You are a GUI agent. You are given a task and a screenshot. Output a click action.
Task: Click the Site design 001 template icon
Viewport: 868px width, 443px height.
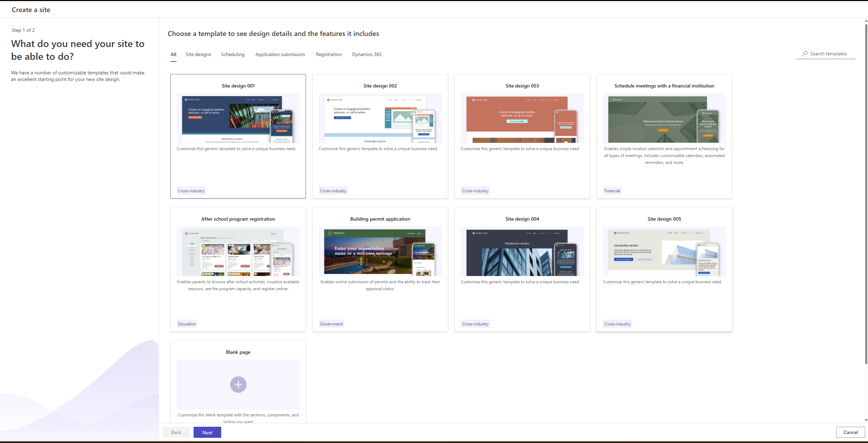click(238, 118)
